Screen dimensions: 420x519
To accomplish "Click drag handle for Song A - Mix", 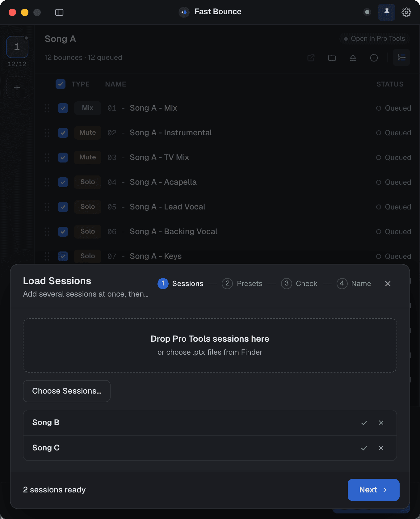I will coord(47,108).
